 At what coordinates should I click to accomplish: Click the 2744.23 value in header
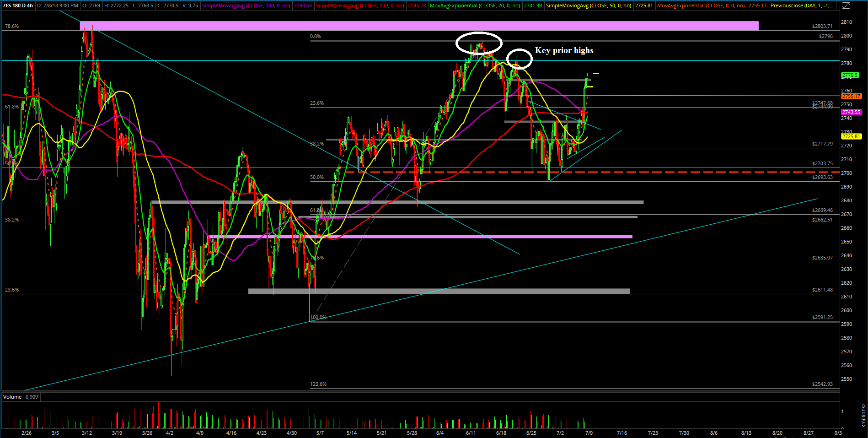417,5
